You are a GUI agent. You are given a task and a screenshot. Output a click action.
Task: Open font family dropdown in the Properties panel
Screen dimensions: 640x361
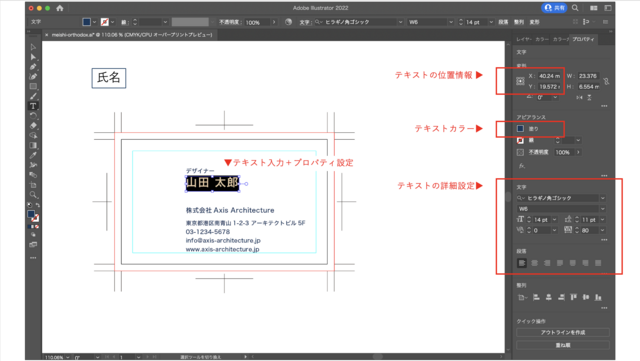coord(561,198)
